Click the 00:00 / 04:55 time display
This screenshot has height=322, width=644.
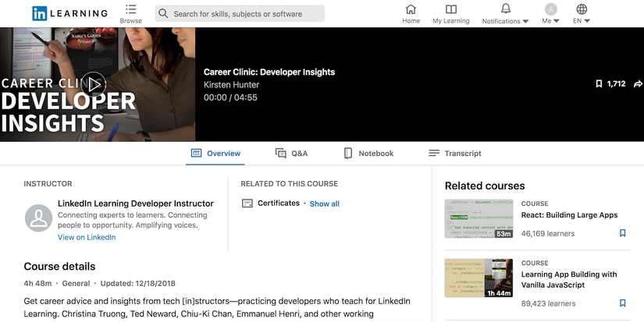click(230, 97)
